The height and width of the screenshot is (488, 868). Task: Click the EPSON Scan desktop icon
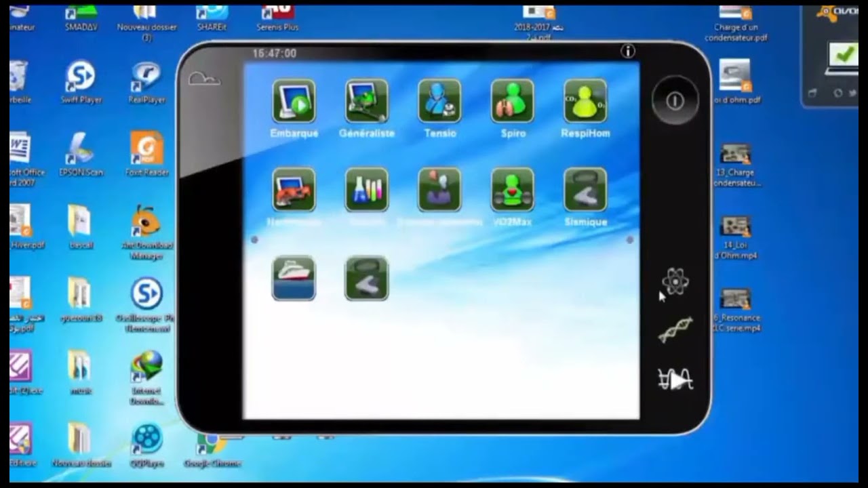click(81, 154)
